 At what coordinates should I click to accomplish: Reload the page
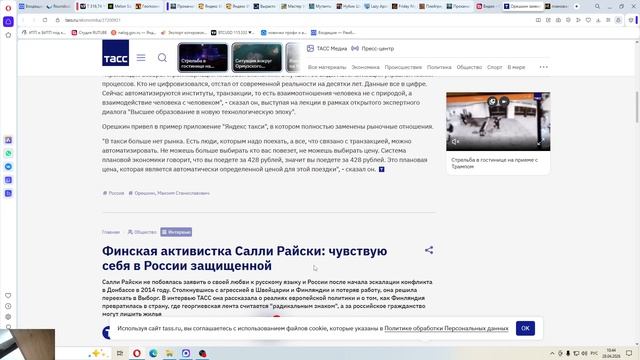[45, 20]
